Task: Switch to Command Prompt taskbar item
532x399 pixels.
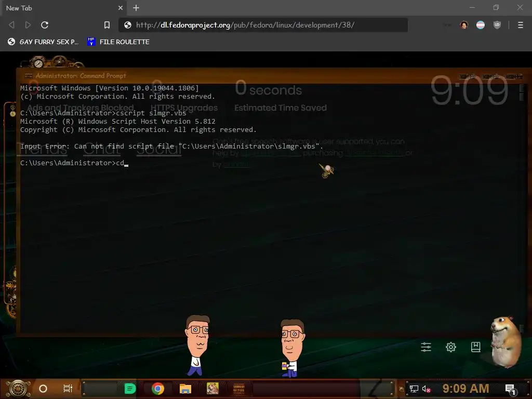Action: pyautogui.click(x=239, y=389)
